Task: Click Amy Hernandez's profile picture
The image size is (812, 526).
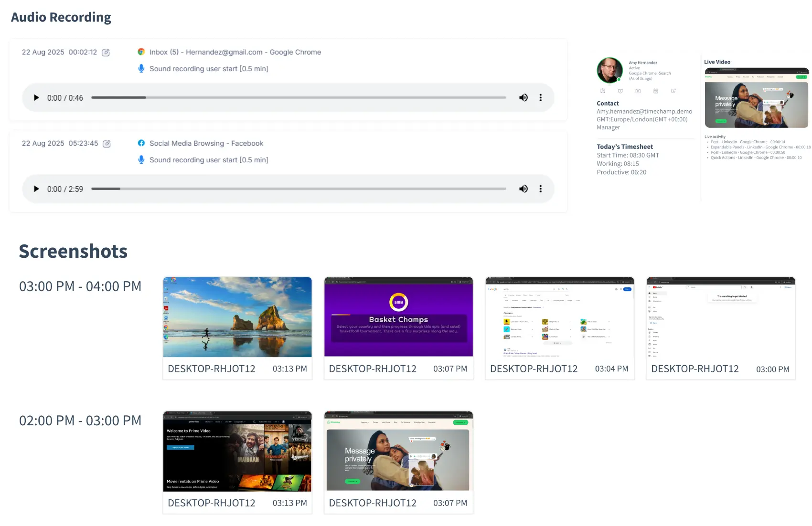Action: pos(609,70)
